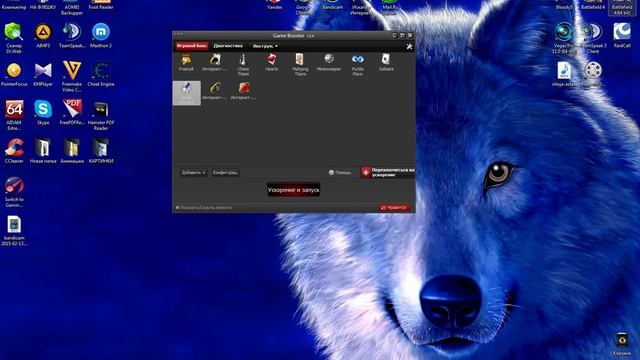Select the FreeCell game in Game Booster

[x=186, y=63]
